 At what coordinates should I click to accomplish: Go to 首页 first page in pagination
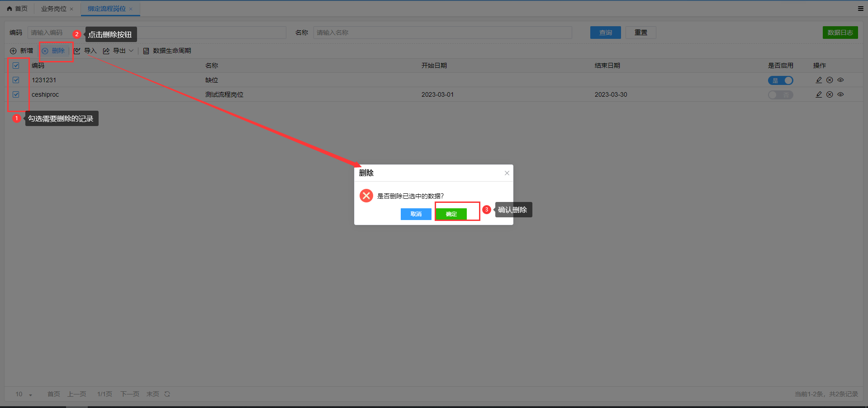click(54, 394)
